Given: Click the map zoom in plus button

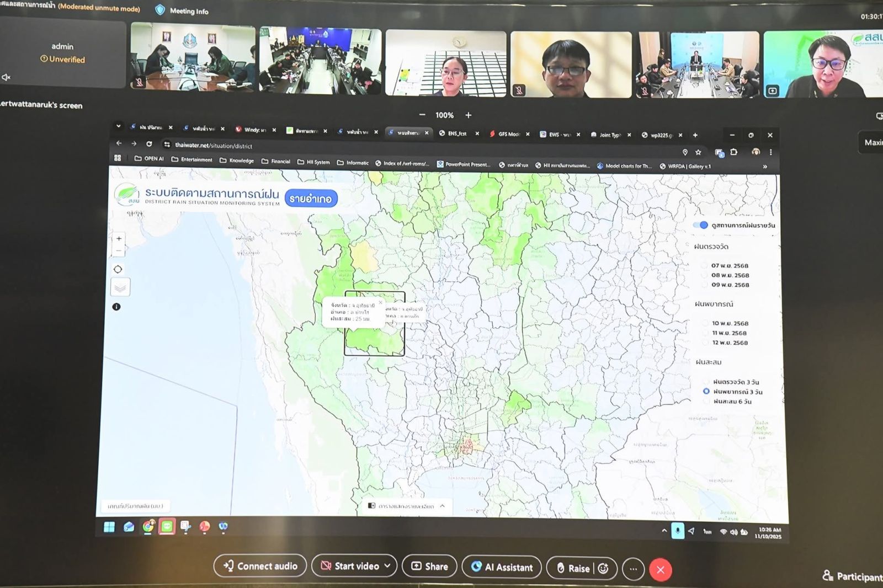Looking at the screenshot, I should click(119, 239).
